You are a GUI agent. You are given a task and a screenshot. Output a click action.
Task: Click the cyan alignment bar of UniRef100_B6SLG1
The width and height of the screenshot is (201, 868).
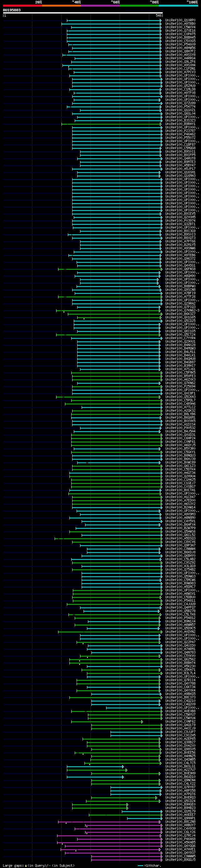pos(95,766)
